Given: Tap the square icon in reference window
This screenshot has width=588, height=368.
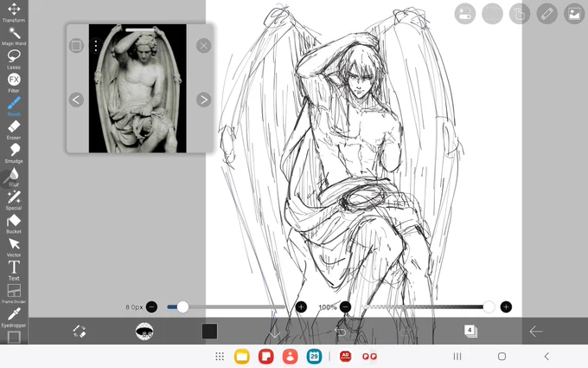Looking at the screenshot, I should (76, 46).
